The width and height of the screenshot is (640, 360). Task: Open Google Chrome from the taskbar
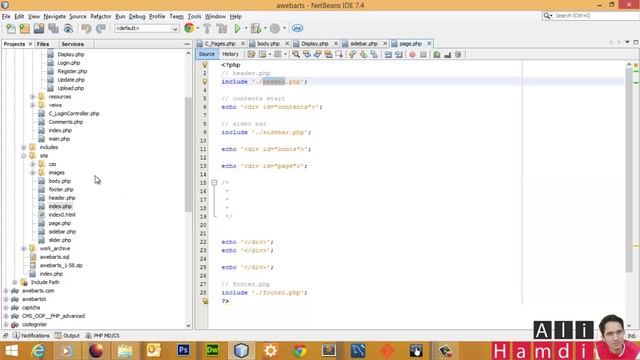pyautogui.click(x=300, y=351)
